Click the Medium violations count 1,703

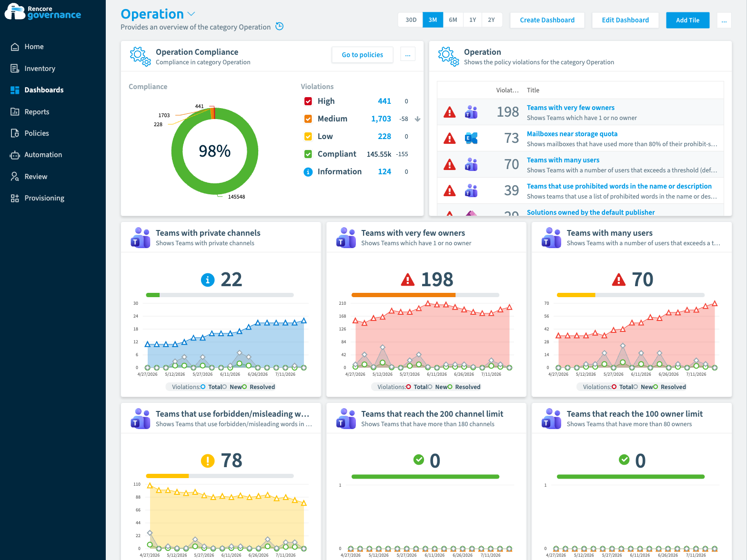[x=381, y=119]
